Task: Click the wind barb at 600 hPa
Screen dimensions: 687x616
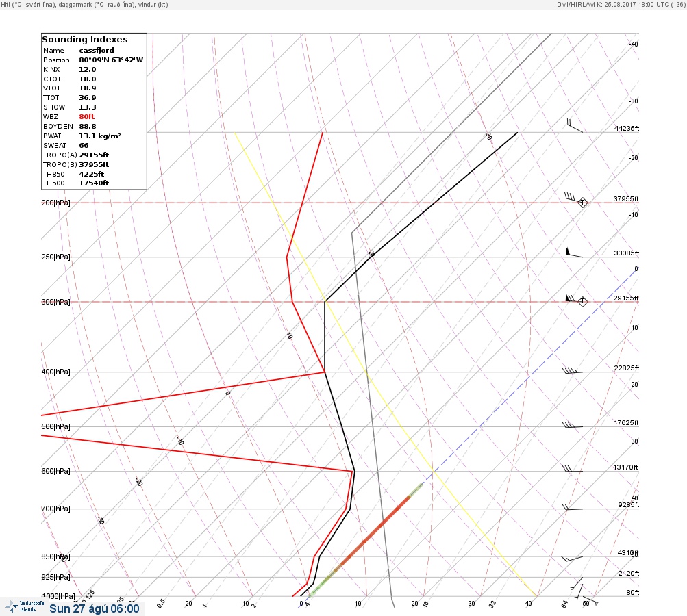Action: click(572, 470)
